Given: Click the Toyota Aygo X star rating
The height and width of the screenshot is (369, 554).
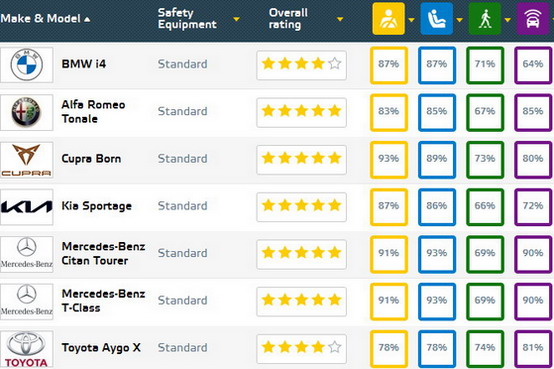Looking at the screenshot, I should [x=301, y=348].
